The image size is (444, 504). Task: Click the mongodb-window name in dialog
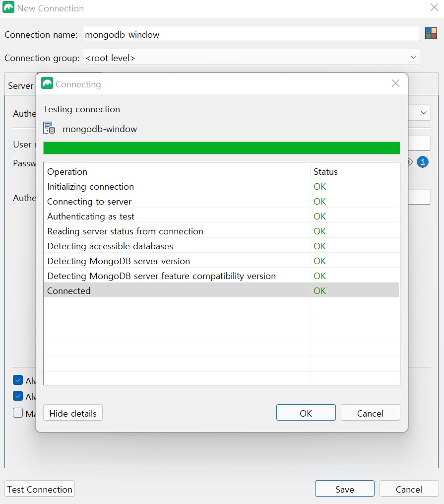(x=100, y=129)
